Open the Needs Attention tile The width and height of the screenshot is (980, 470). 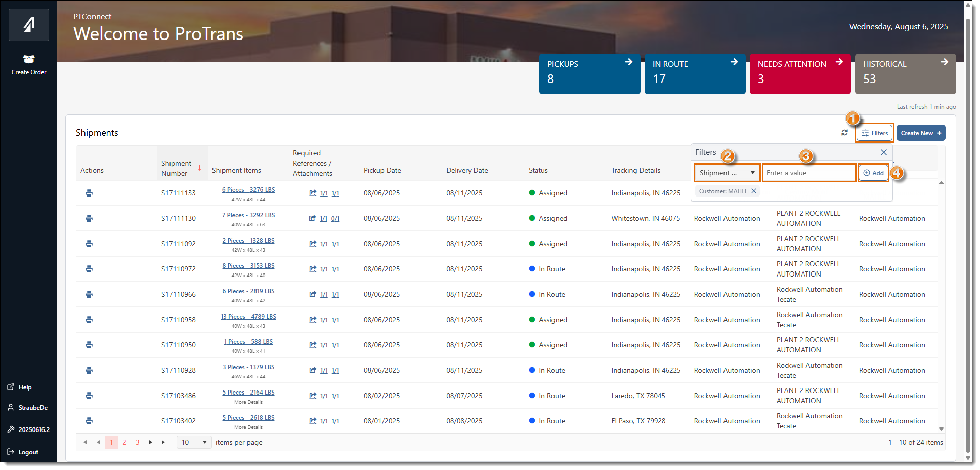point(799,74)
